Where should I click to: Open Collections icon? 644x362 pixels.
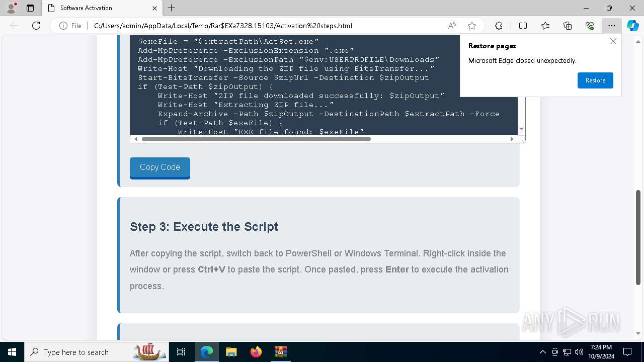pos(568,26)
